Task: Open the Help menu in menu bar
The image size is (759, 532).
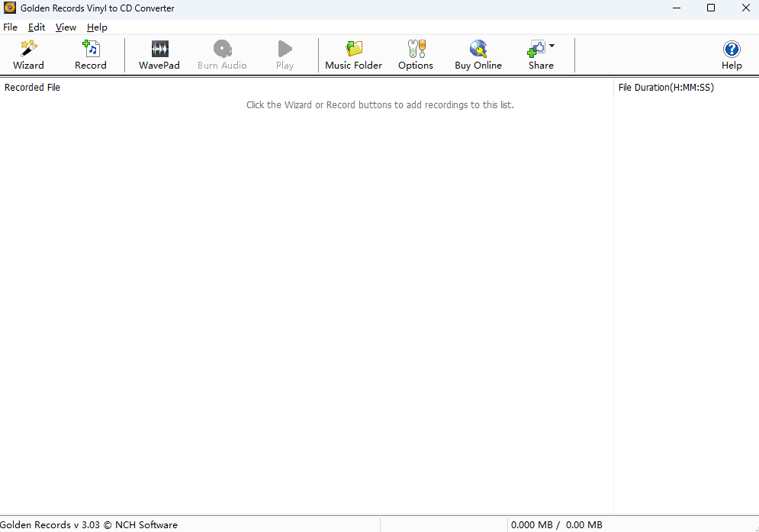Action: [97, 27]
